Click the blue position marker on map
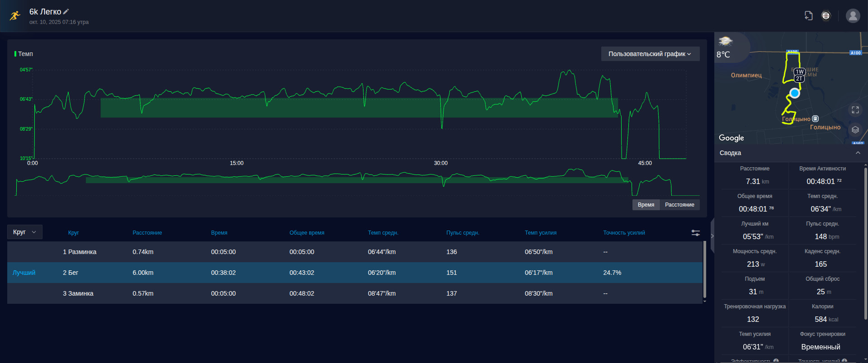Image resolution: width=868 pixels, height=363 pixels. [795, 93]
